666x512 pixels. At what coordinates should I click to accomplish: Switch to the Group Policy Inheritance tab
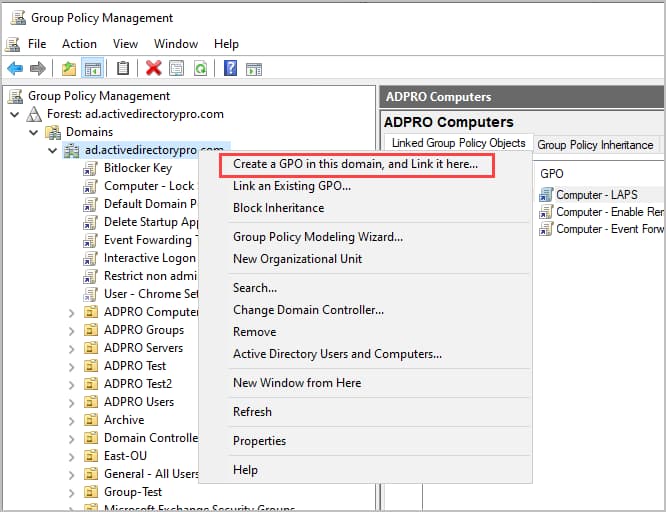(x=595, y=145)
